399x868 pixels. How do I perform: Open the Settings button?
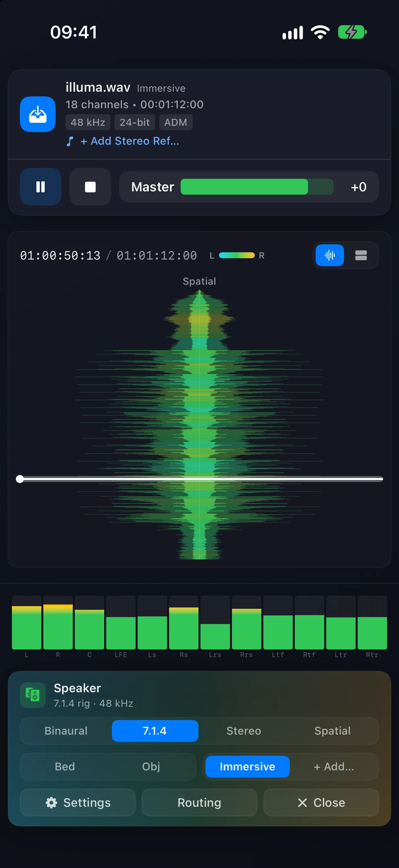(x=78, y=803)
